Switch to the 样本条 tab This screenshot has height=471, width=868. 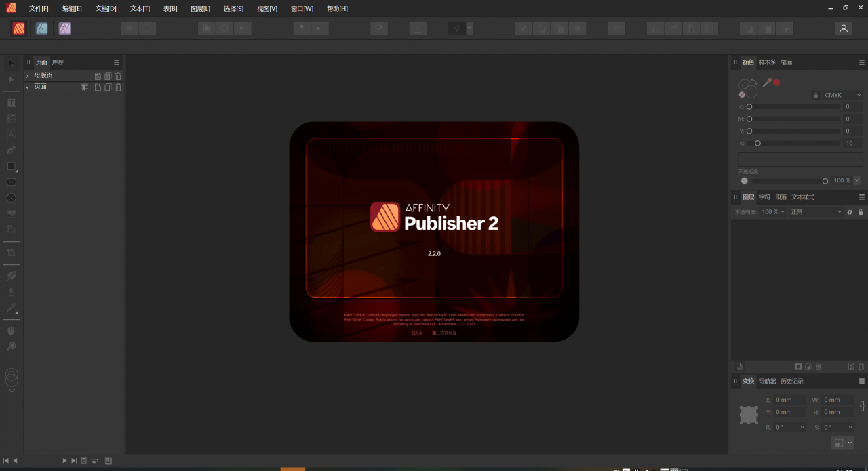[767, 62]
